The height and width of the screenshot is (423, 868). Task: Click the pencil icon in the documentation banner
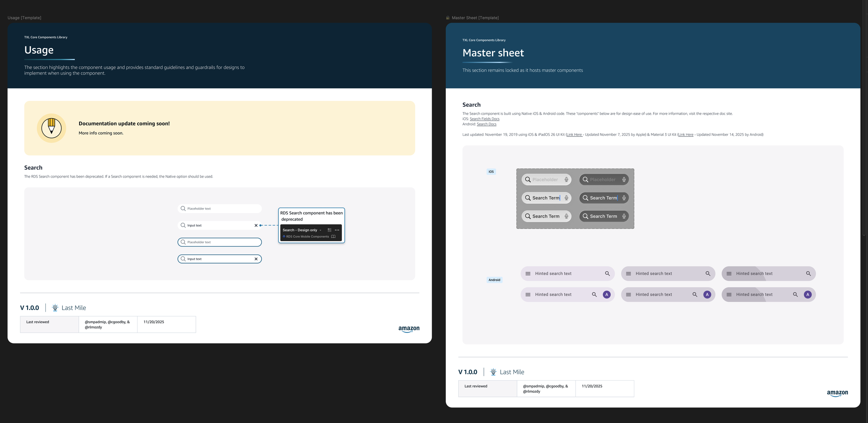tap(51, 128)
